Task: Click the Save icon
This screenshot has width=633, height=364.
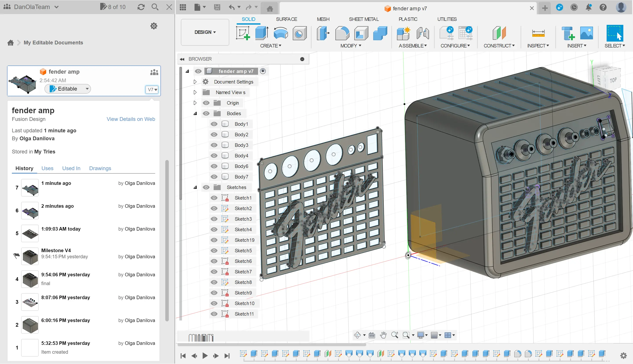Action: (217, 7)
